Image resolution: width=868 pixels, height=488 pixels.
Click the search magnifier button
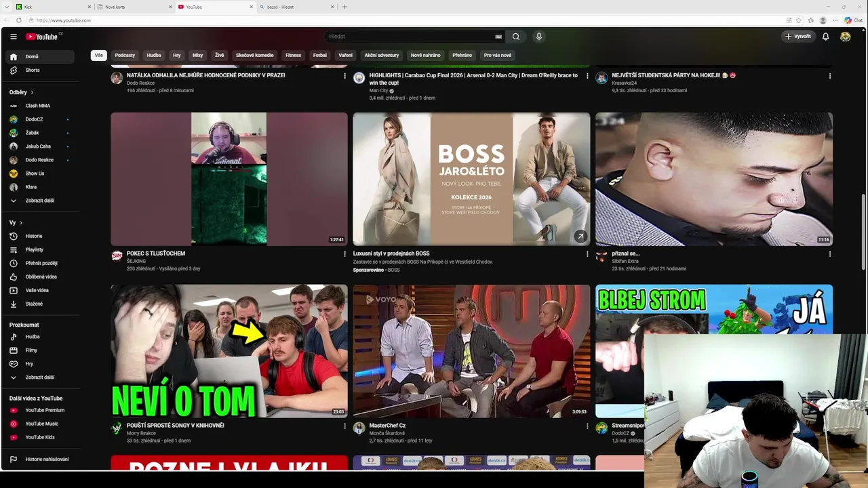516,37
